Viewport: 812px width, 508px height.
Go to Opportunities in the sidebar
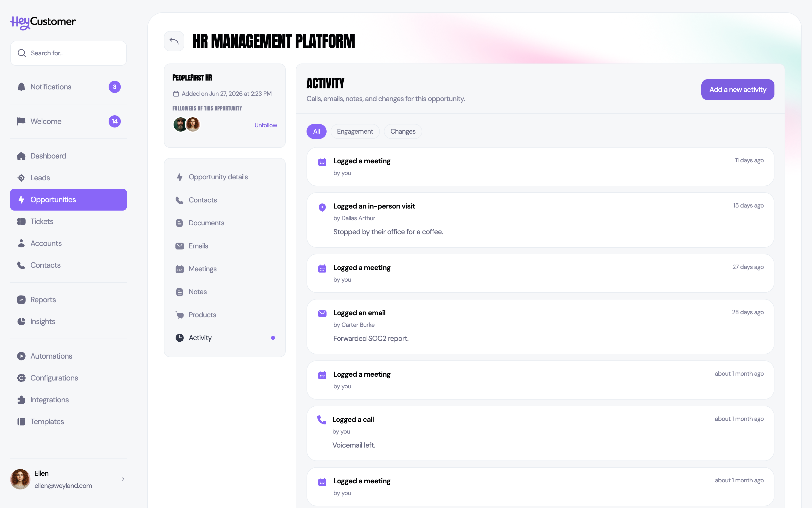(69, 200)
